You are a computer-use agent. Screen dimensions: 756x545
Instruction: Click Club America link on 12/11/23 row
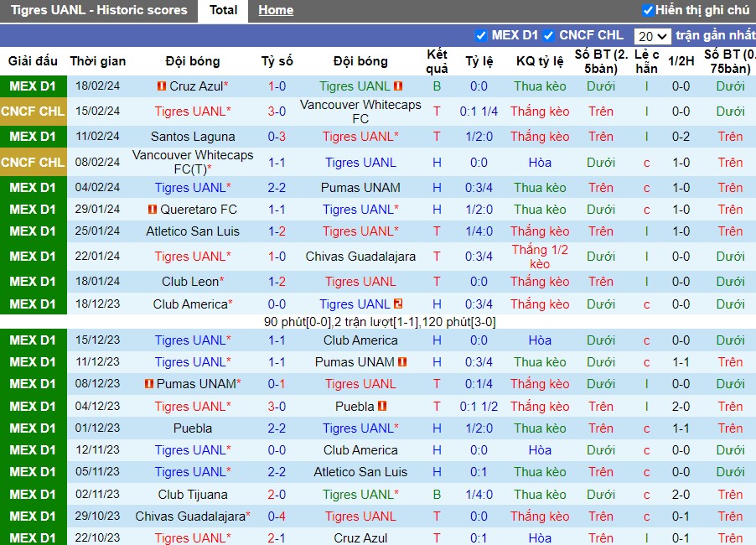[360, 450]
